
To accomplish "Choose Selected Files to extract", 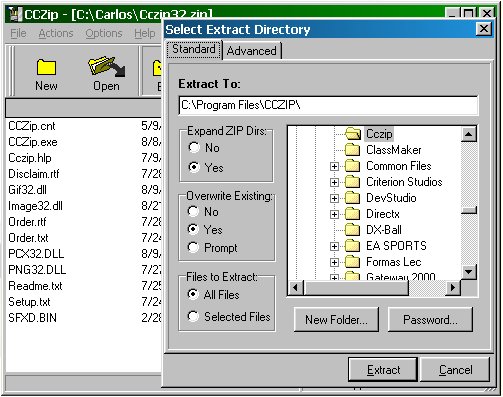I will point(193,316).
